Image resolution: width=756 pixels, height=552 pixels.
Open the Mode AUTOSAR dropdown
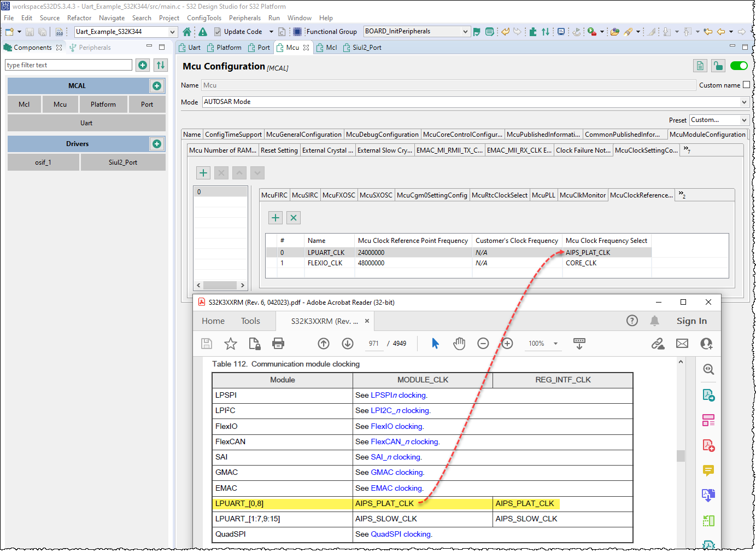(x=743, y=102)
